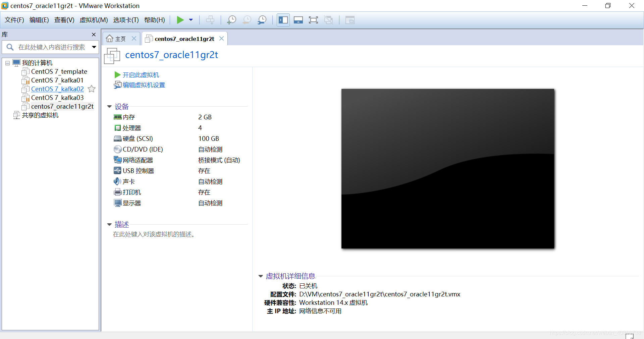Open the 帮助(H) menu
Screen dimensions: 644x339
(x=154, y=20)
